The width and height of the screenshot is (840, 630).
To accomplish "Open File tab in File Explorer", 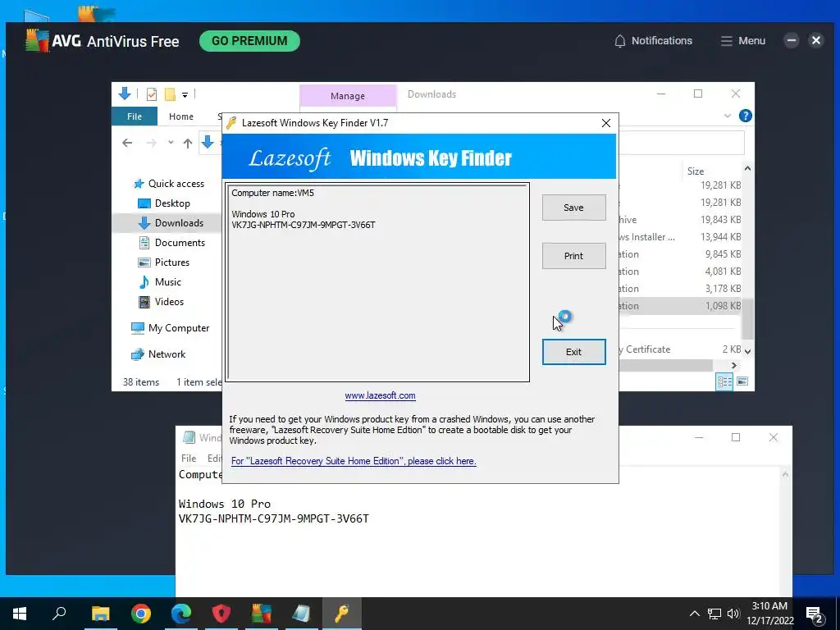I will point(135,116).
